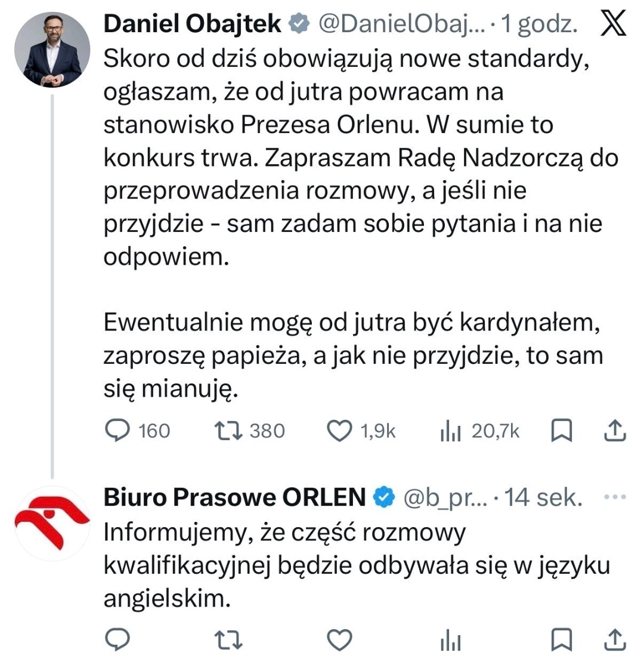View analytics of Obajtek's tweet

point(451,431)
